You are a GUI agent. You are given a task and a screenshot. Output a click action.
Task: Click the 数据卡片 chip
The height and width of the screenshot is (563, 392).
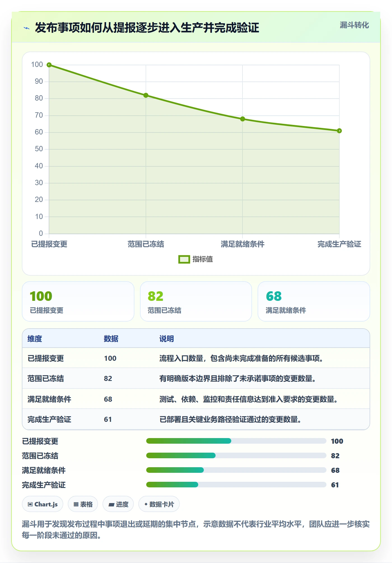(159, 504)
